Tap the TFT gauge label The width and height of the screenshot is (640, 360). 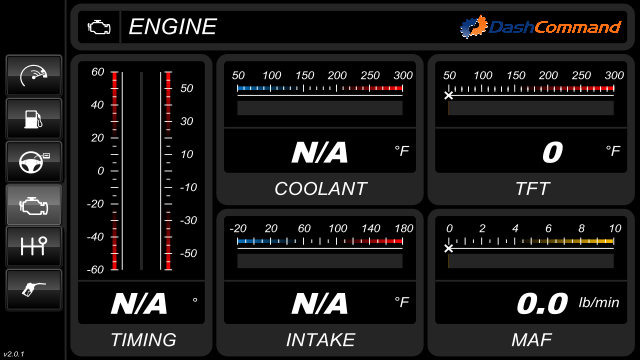(x=532, y=189)
